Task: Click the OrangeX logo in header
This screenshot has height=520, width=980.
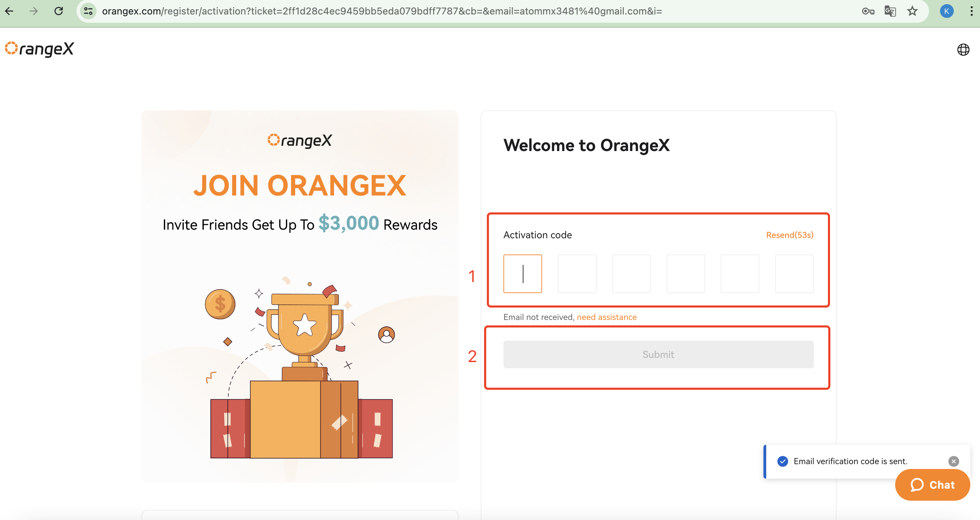Action: coord(40,49)
